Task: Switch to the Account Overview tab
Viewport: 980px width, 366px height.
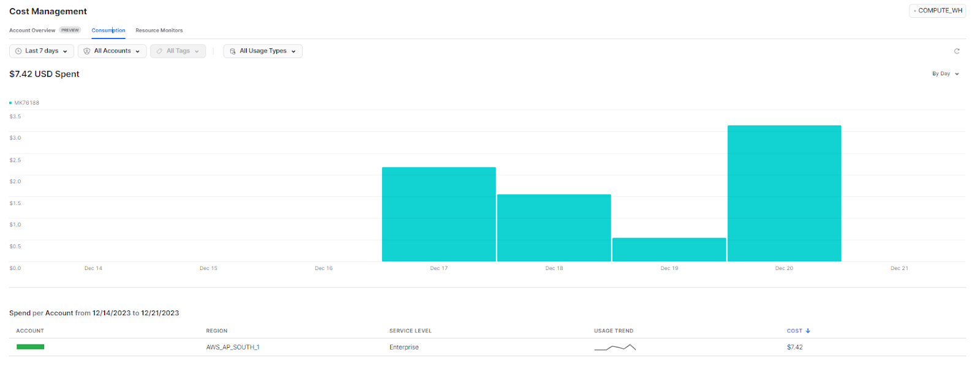Action: pyautogui.click(x=32, y=30)
